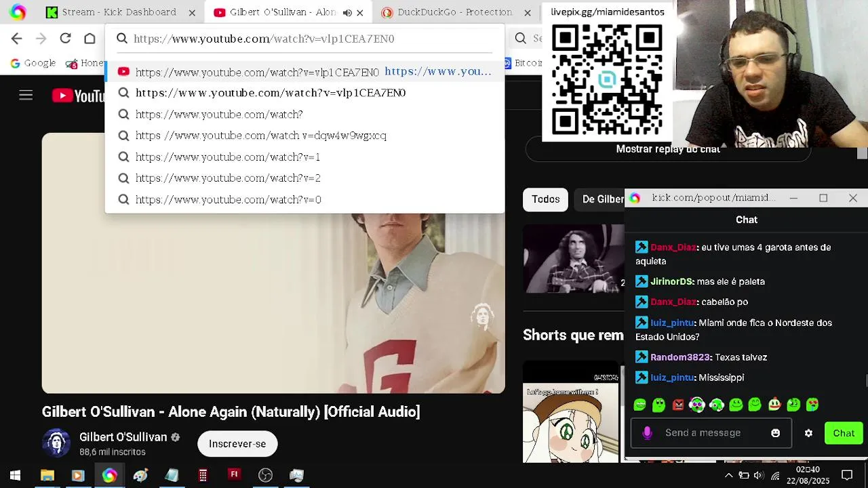Click username JirinorDS in chat
This screenshot has width=868, height=488.
tap(672, 281)
